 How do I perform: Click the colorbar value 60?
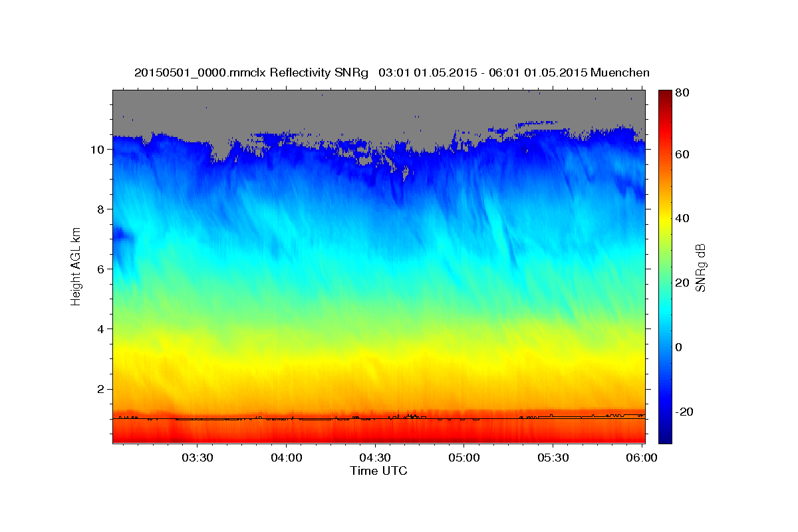[x=682, y=154]
